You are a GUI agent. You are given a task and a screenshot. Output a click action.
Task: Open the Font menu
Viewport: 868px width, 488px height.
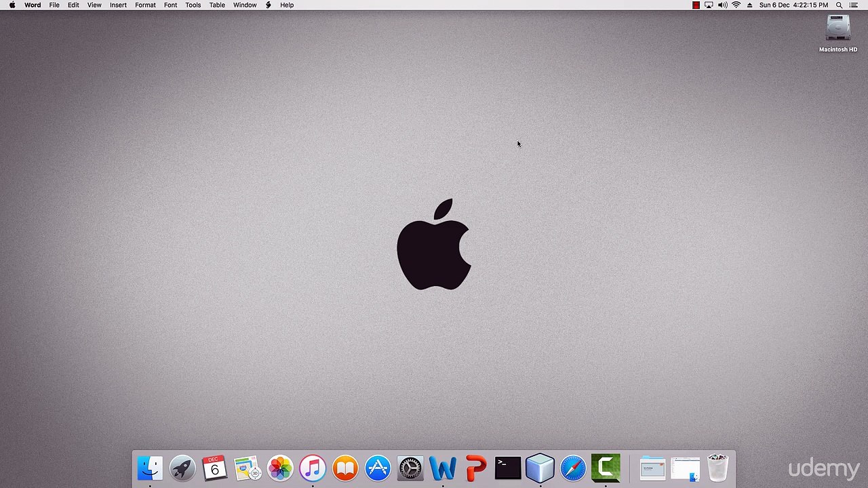click(x=170, y=5)
